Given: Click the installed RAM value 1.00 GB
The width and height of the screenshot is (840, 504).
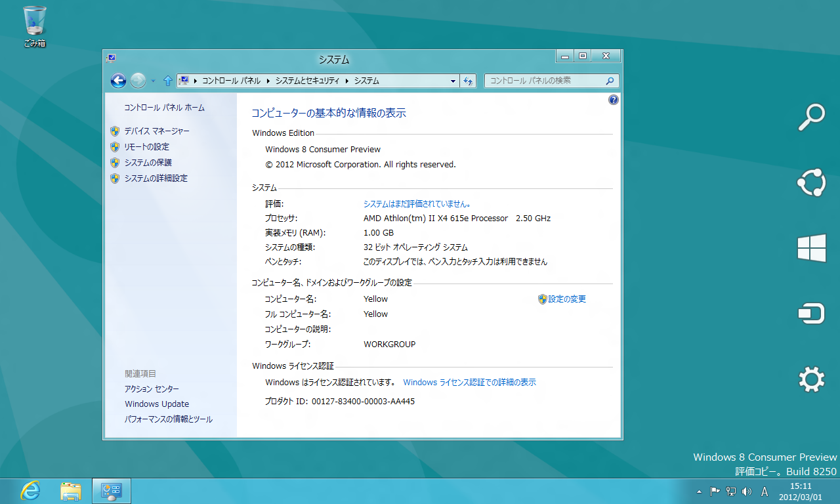Looking at the screenshot, I should (x=379, y=233).
